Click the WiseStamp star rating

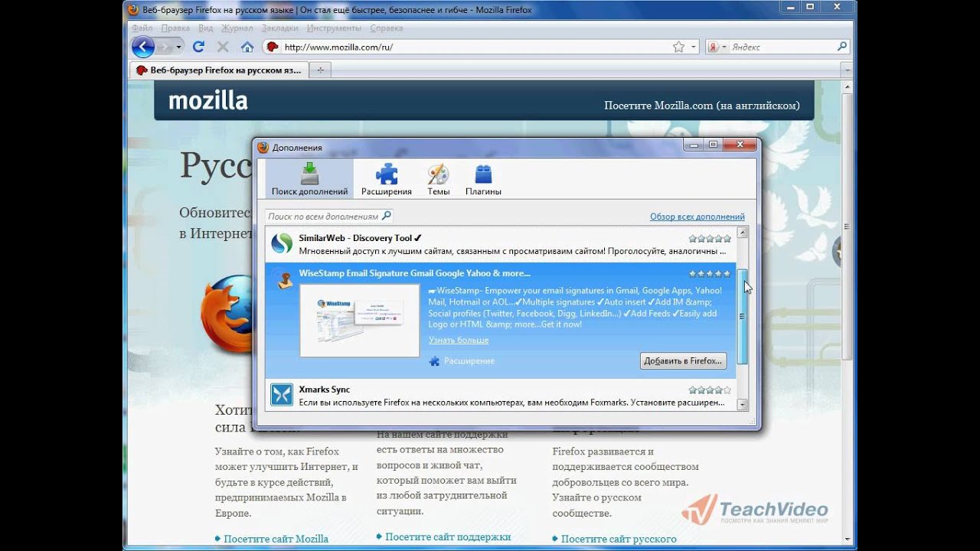[710, 273]
